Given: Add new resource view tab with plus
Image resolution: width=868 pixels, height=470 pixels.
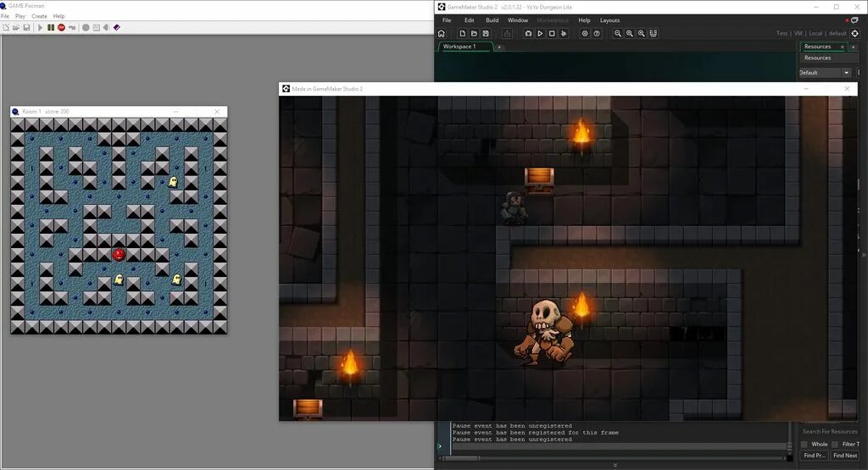Looking at the screenshot, I should 853,47.
